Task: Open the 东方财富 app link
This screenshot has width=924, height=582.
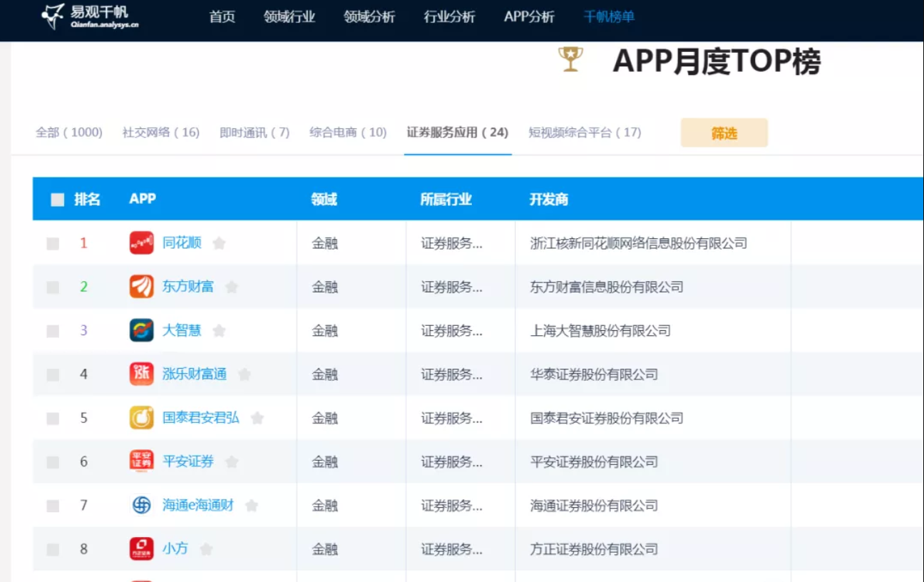Action: 188,286
